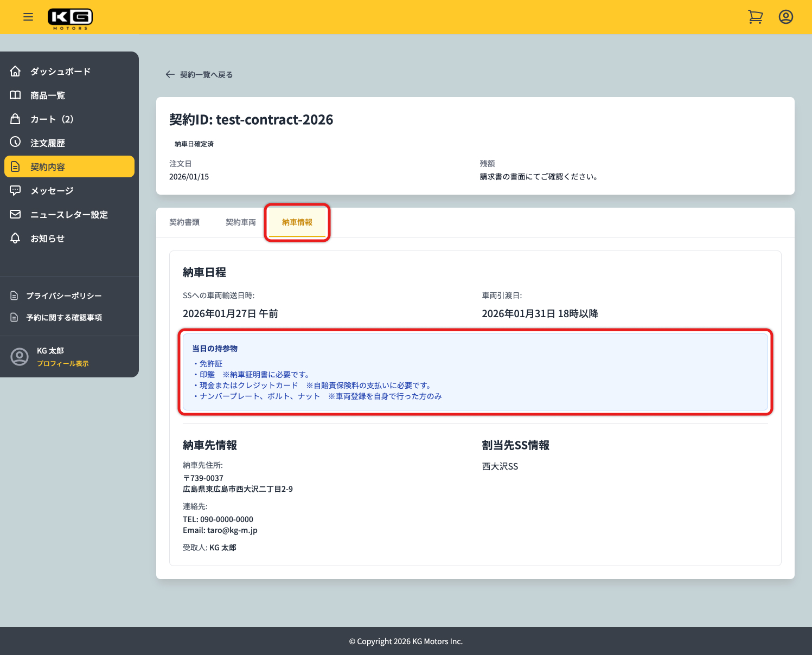
Task: Click the home icon next to ダッシュボード
Action: click(15, 71)
